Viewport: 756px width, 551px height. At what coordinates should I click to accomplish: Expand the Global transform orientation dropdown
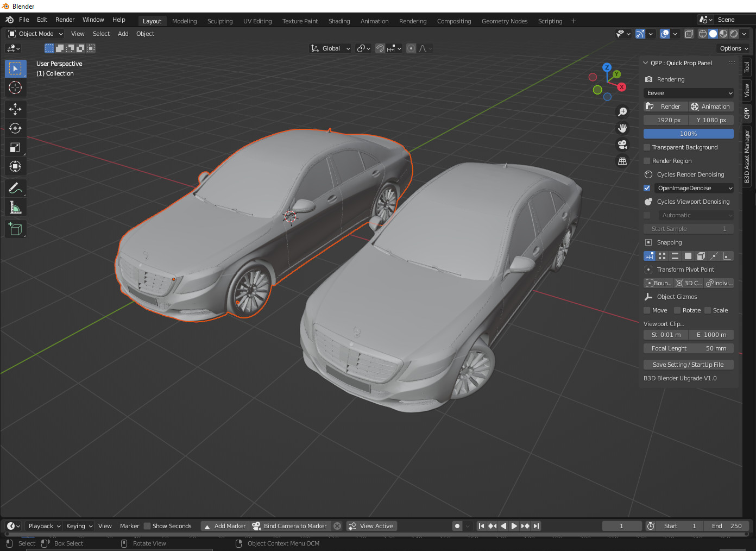point(331,48)
